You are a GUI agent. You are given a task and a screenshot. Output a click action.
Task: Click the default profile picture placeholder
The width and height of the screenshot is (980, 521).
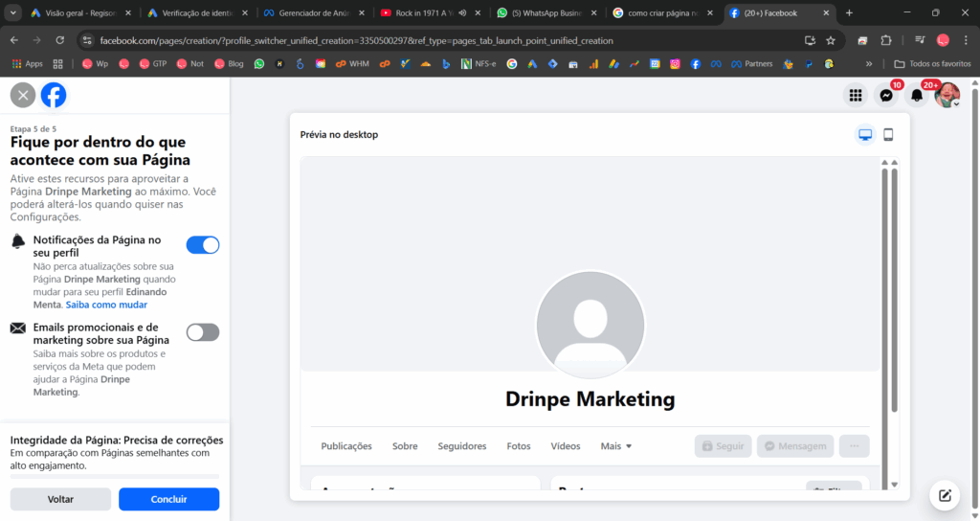tap(590, 326)
